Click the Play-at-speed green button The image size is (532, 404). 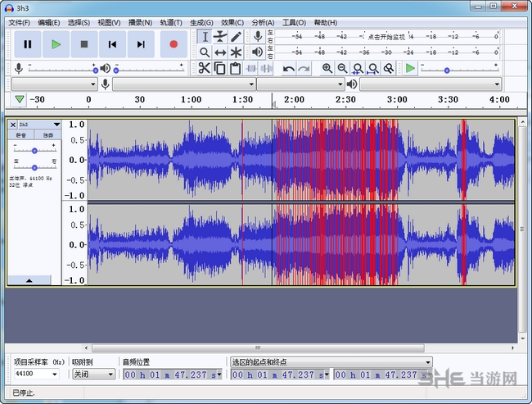point(410,68)
